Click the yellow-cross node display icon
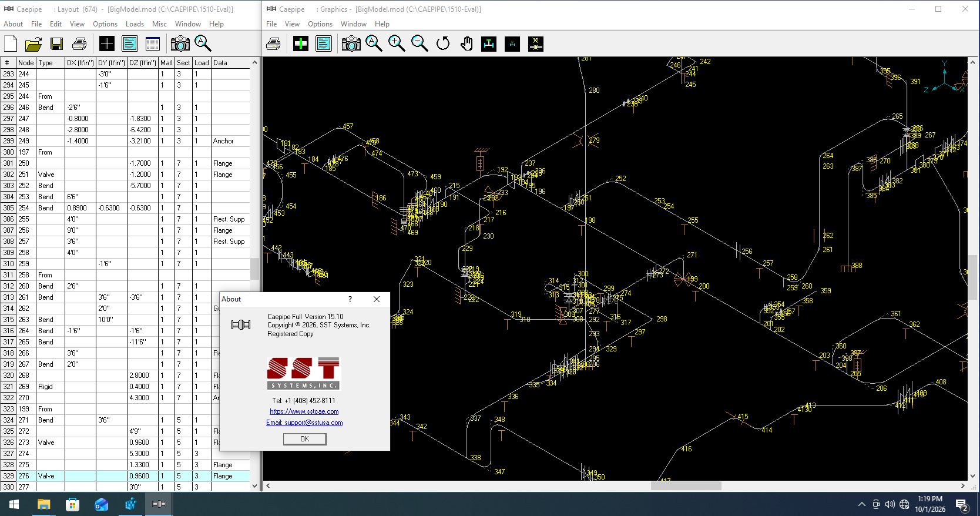Viewport: 980px width, 516px height. [535, 43]
